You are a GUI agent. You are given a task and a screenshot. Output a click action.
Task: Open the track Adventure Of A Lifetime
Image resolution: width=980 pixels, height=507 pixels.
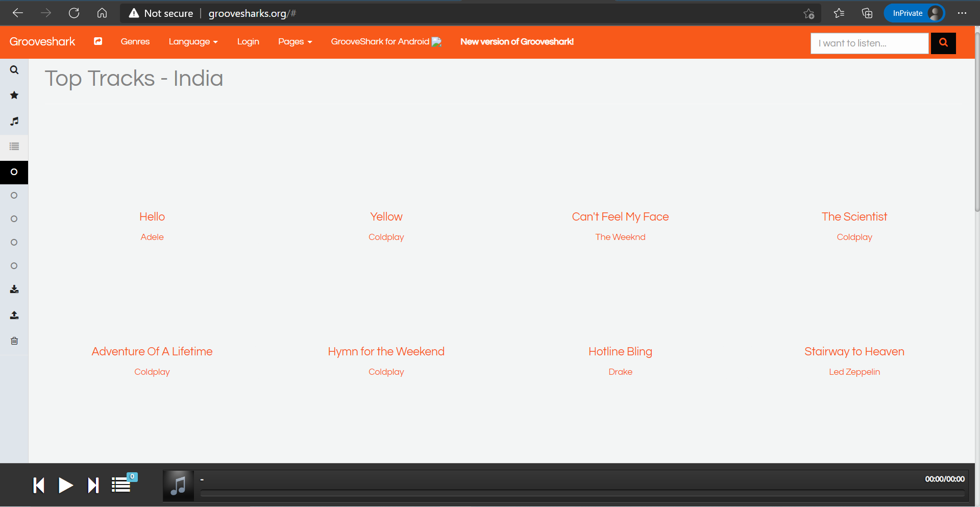pyautogui.click(x=152, y=351)
